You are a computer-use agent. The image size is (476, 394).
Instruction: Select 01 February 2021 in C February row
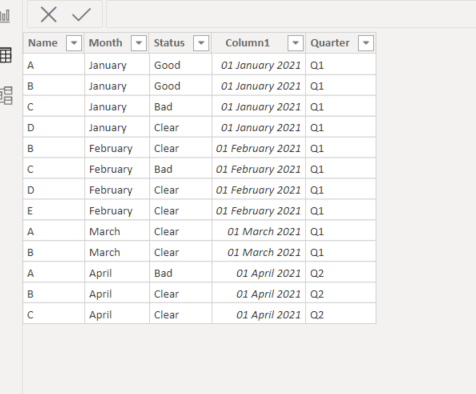[x=258, y=169]
